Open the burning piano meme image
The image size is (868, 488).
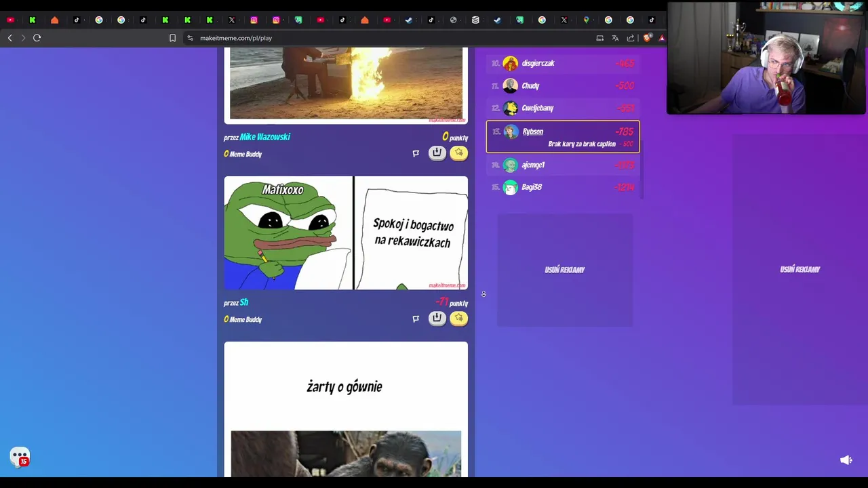click(346, 84)
